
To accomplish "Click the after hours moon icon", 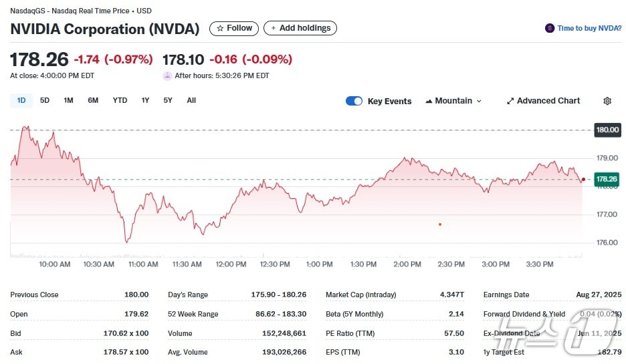I will 167,75.
